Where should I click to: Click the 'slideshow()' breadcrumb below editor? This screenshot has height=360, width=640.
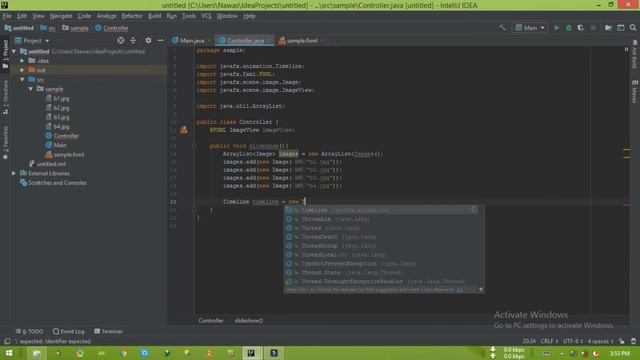(249, 320)
